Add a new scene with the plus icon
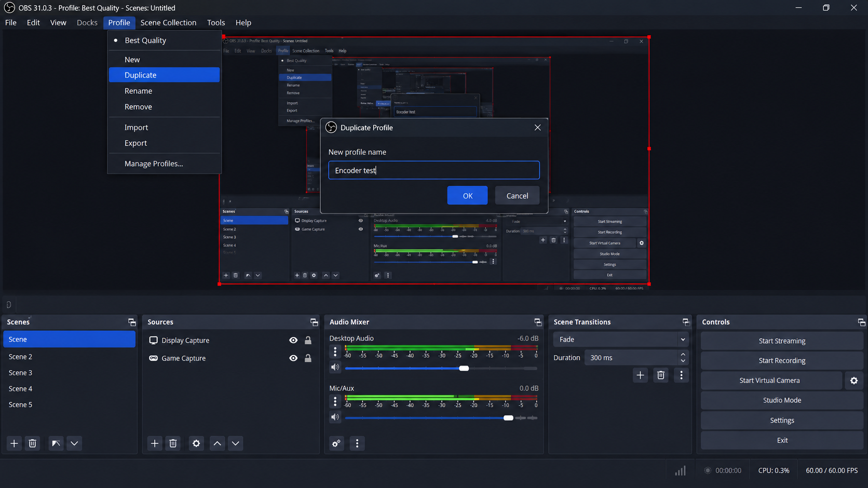868x488 pixels. (14, 443)
